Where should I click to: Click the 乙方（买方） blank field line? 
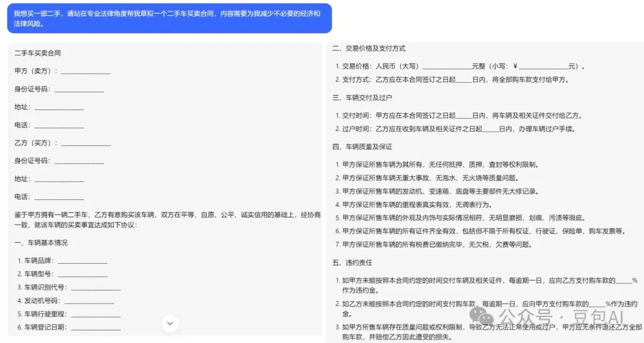86,143
